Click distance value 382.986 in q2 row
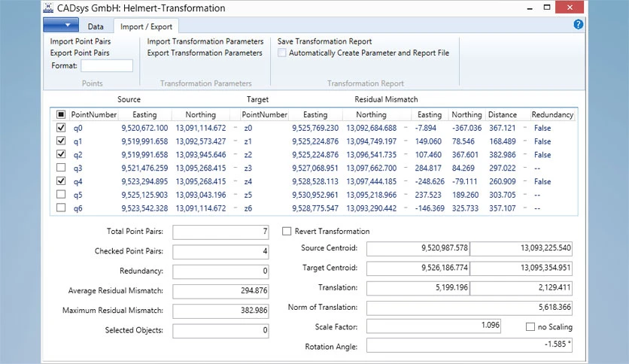Viewport: 629px width, 364px height. pos(503,155)
